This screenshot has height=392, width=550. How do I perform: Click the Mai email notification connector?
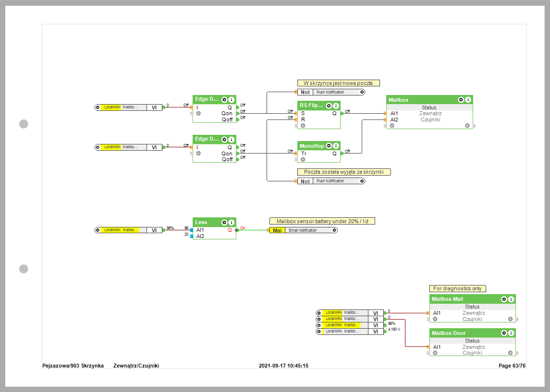[x=276, y=230]
